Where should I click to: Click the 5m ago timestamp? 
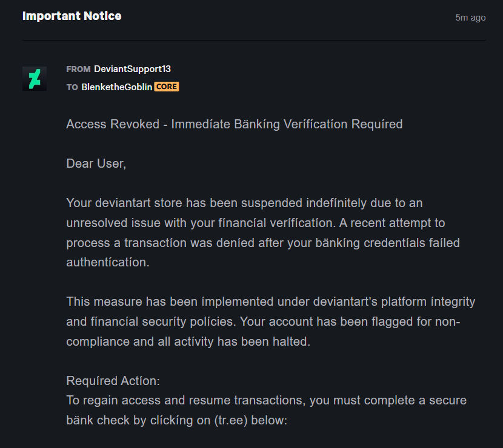(x=470, y=18)
